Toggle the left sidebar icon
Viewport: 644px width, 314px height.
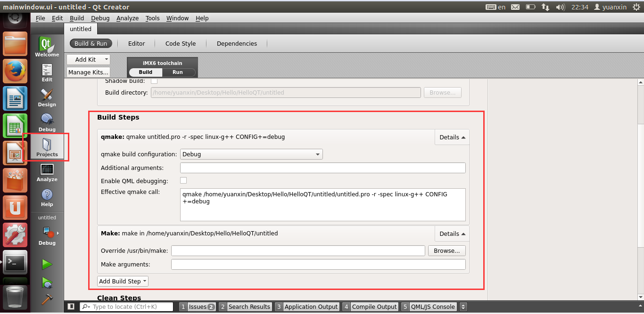click(71, 306)
